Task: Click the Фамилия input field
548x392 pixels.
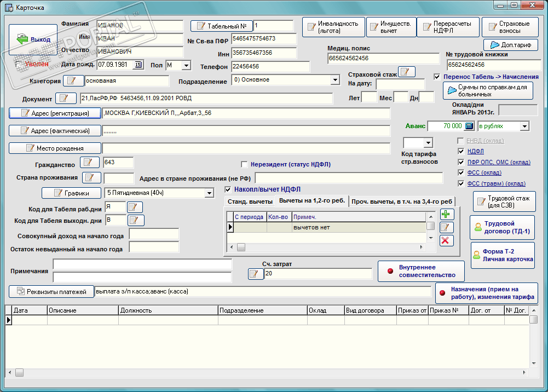Action: pyautogui.click(x=140, y=26)
